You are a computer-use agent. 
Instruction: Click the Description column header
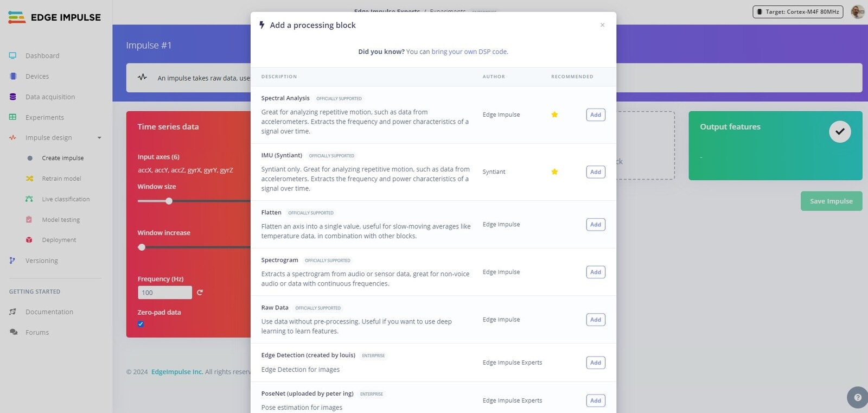click(x=279, y=77)
